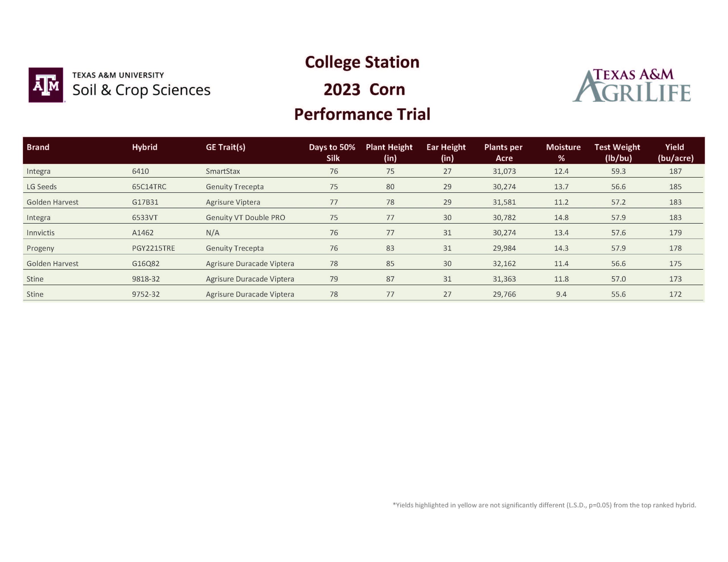
Task: Click the Texas A&M maroon ATM logo
Action: click(46, 85)
